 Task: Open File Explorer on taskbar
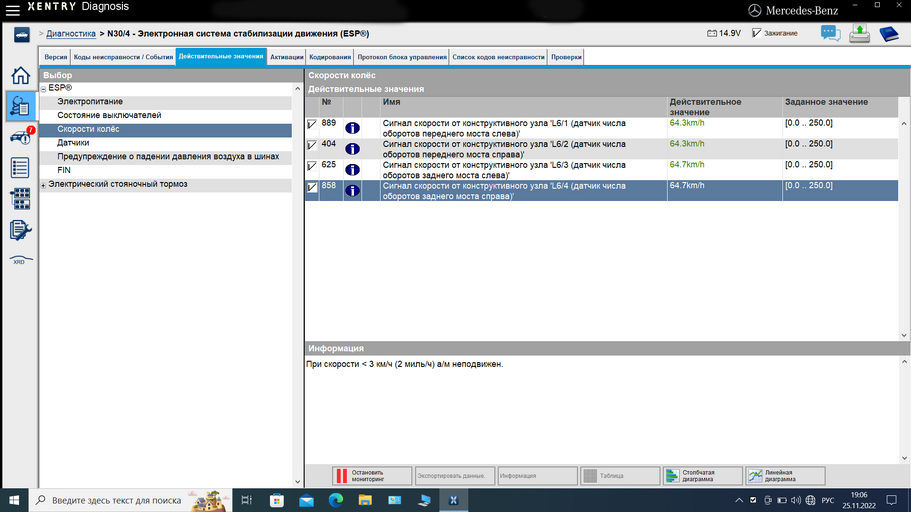[x=365, y=500]
